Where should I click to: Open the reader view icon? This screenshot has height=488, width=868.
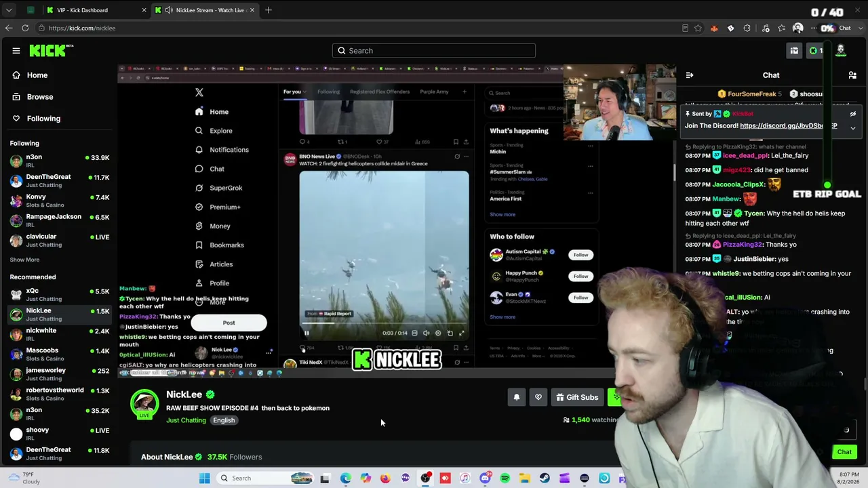coord(686,28)
